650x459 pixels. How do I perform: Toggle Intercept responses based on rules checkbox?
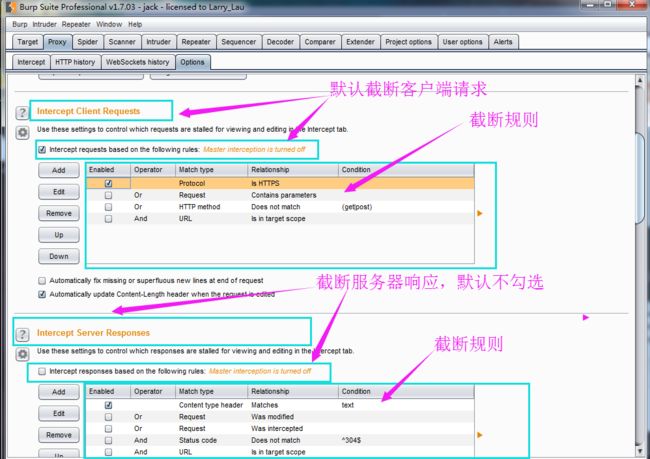pyautogui.click(x=42, y=371)
